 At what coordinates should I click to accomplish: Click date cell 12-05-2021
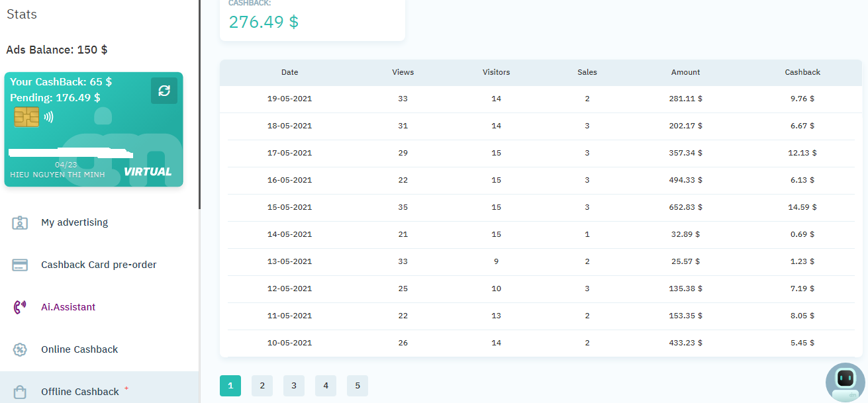tap(289, 289)
